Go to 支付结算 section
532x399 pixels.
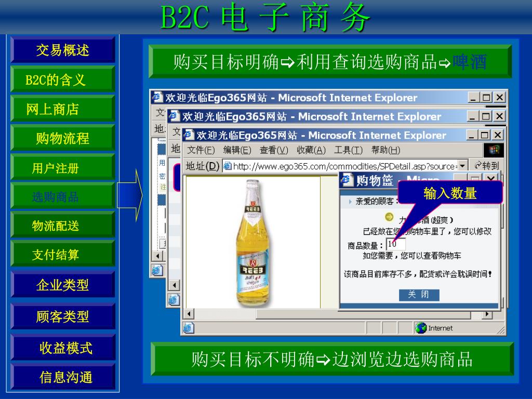pyautogui.click(x=63, y=255)
